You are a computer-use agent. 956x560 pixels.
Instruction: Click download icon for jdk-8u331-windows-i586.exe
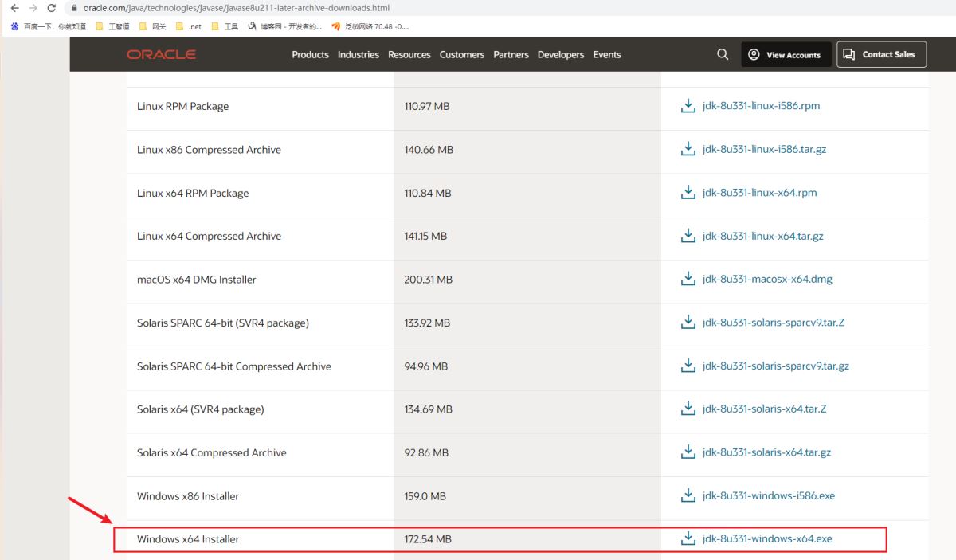click(688, 496)
